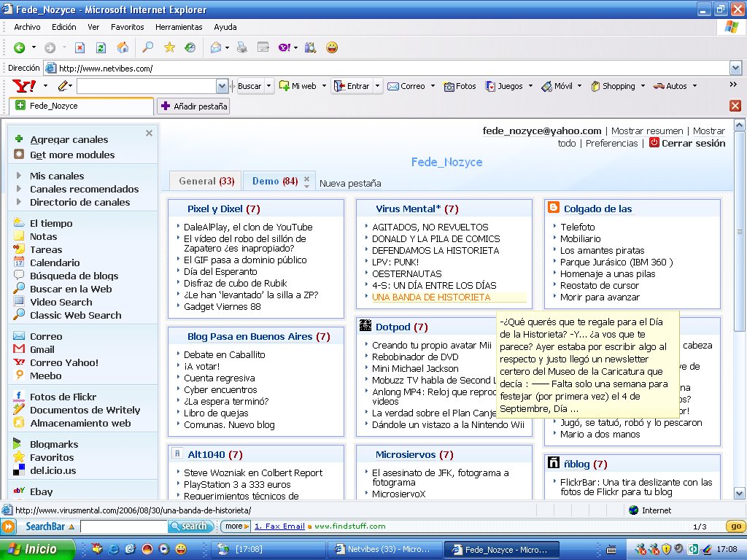
Task: Click Añadir pestaña button
Action: [x=194, y=106]
